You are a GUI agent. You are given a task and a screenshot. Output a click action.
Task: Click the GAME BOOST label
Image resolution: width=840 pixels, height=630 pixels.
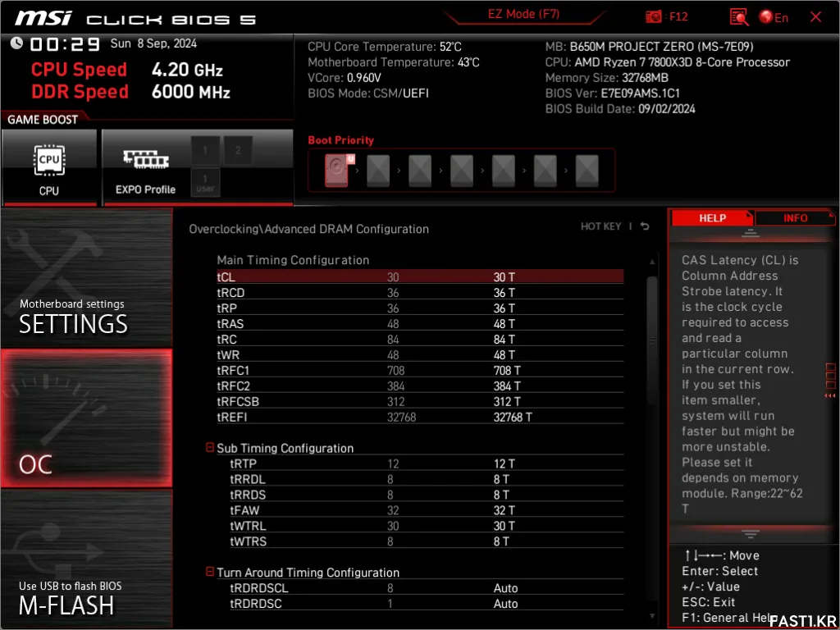pos(43,120)
